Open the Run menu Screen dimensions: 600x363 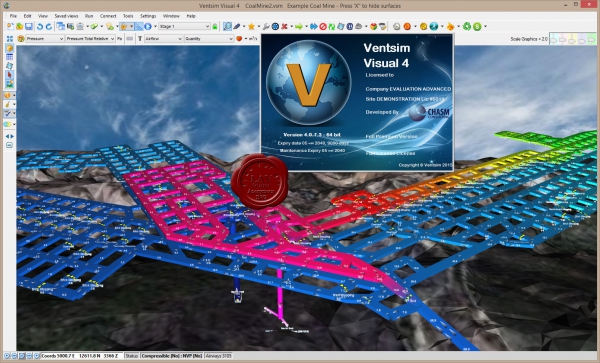89,16
